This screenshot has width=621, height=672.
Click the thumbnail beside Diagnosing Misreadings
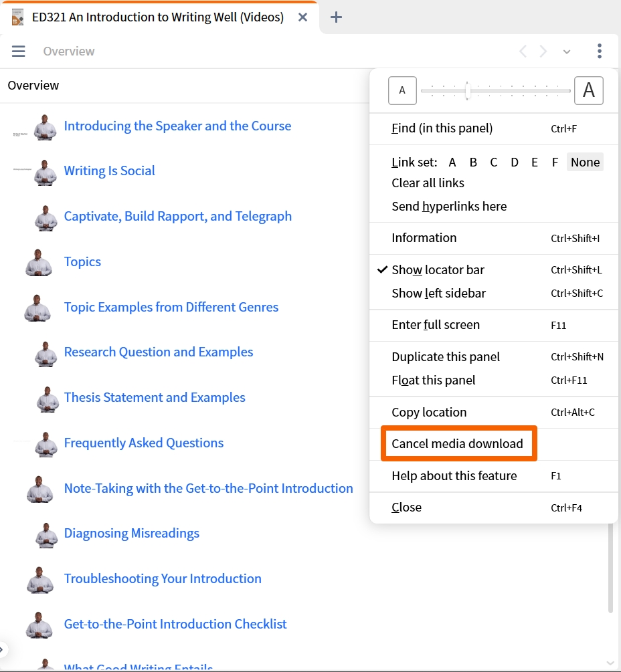click(x=46, y=535)
